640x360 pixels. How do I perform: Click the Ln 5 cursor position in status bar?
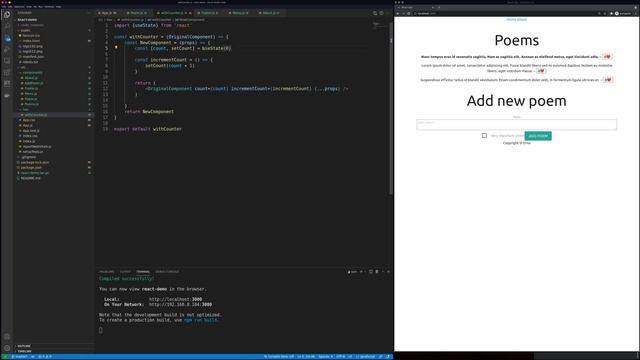click(306, 357)
